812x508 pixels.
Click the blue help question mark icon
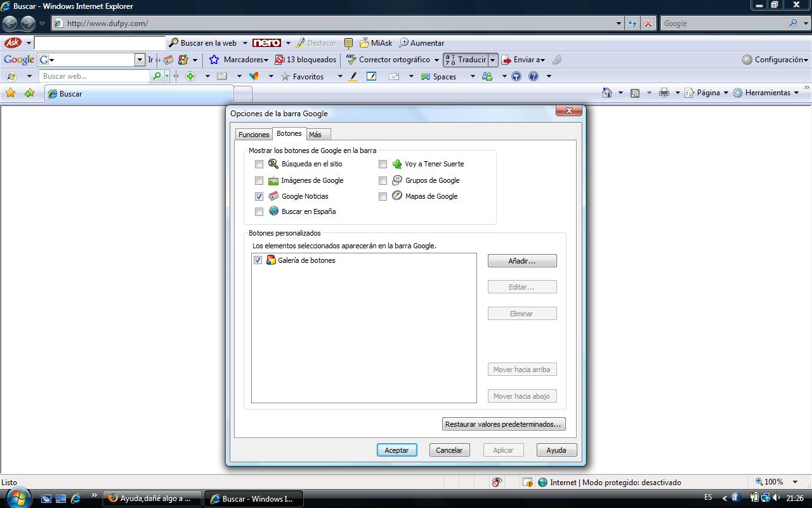tap(534, 76)
